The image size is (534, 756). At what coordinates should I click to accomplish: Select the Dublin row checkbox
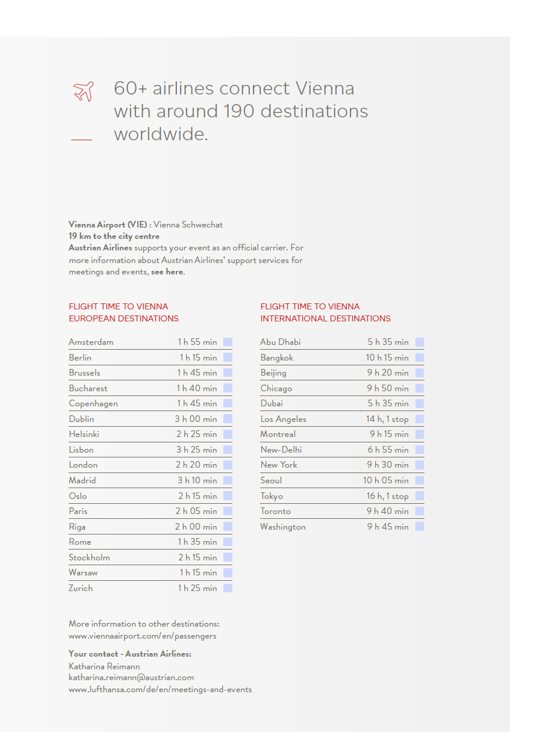228,419
